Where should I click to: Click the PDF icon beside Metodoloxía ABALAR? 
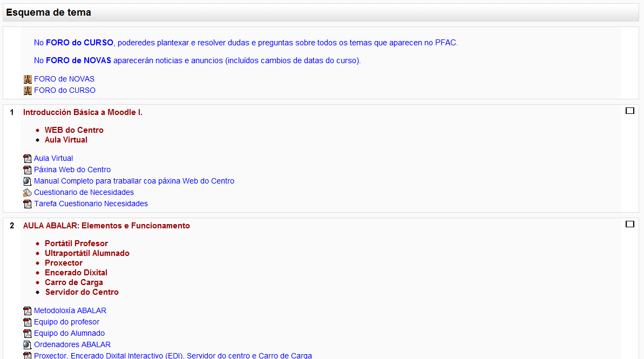pos(28,311)
